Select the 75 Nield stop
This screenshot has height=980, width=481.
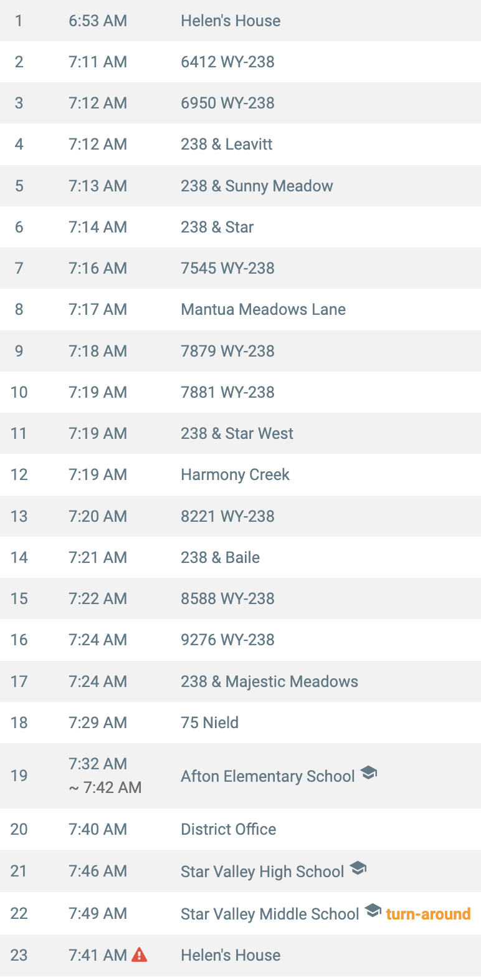pos(240,723)
